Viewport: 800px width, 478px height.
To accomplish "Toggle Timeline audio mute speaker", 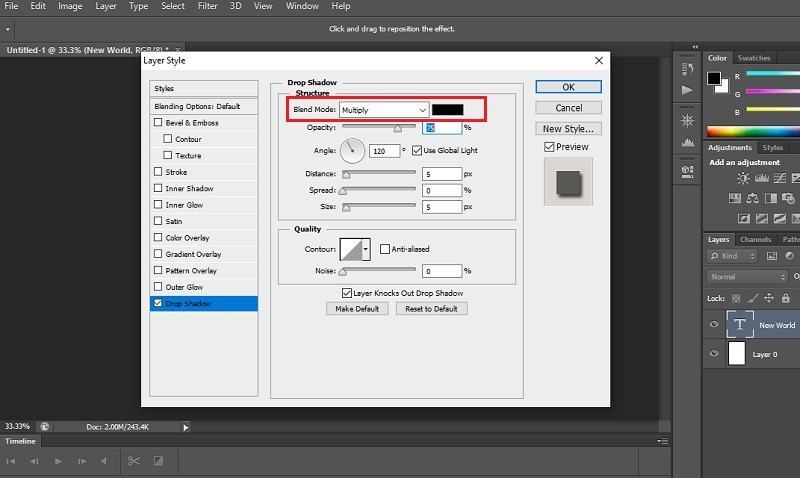I will pyautogui.click(x=105, y=461).
